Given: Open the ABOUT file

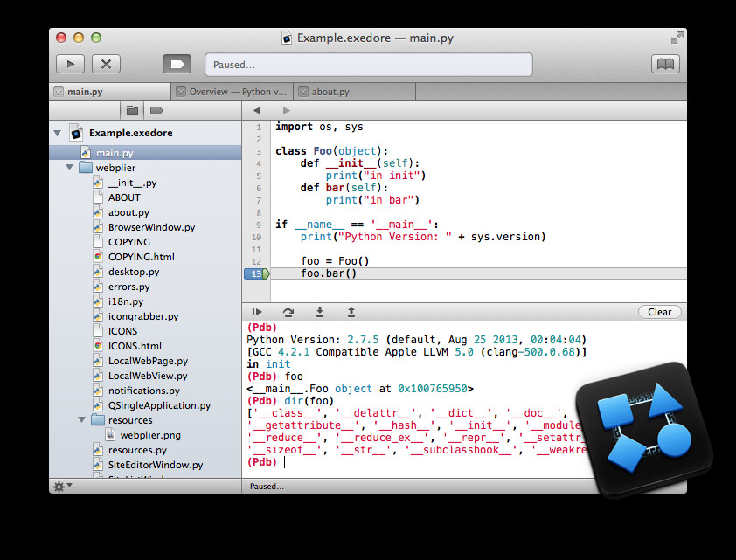Looking at the screenshot, I should (x=124, y=197).
